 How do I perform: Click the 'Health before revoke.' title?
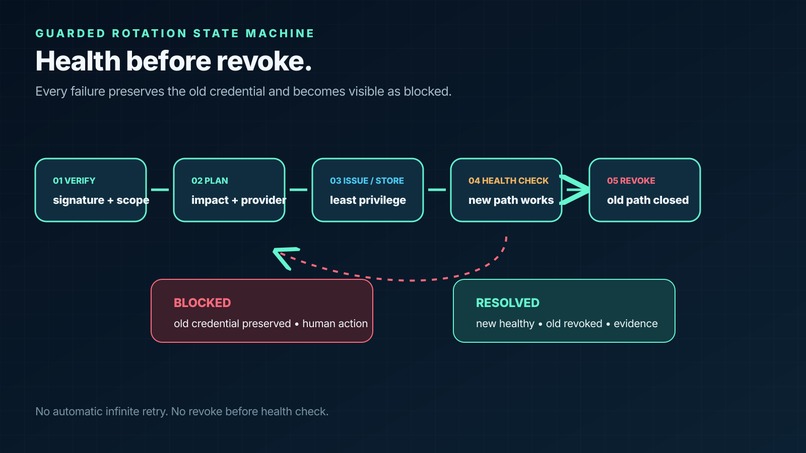173,61
